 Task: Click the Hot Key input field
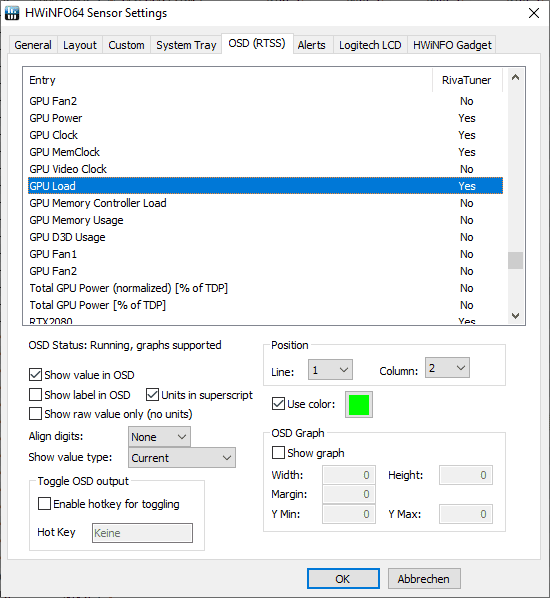click(142, 533)
